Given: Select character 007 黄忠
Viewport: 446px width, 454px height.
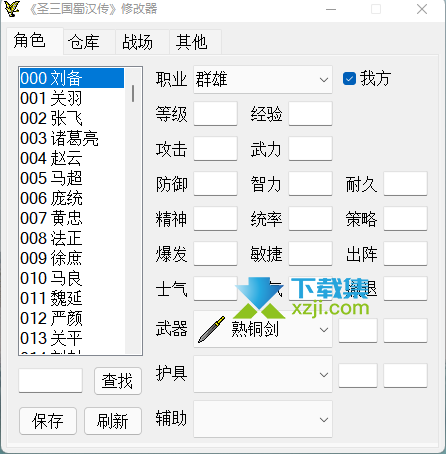Looking at the screenshot, I should tap(72, 218).
